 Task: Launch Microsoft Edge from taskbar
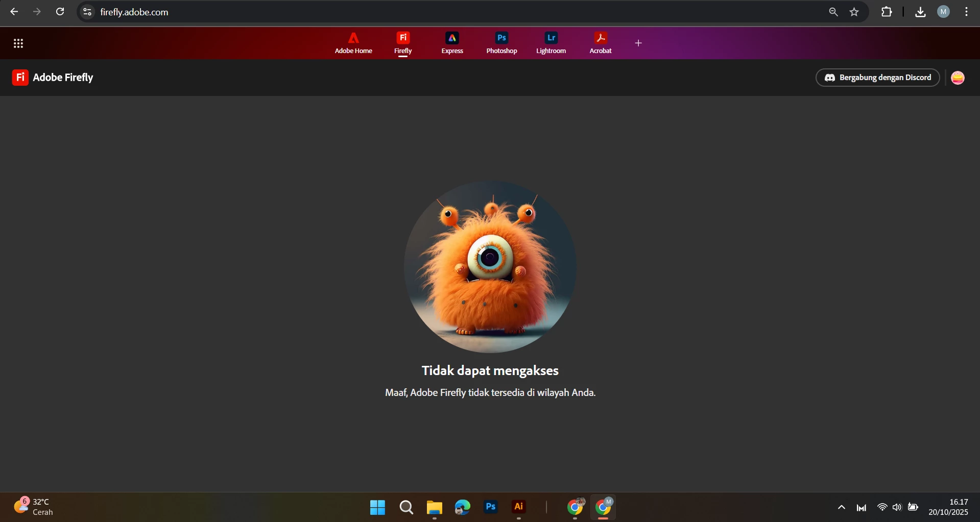click(x=463, y=507)
